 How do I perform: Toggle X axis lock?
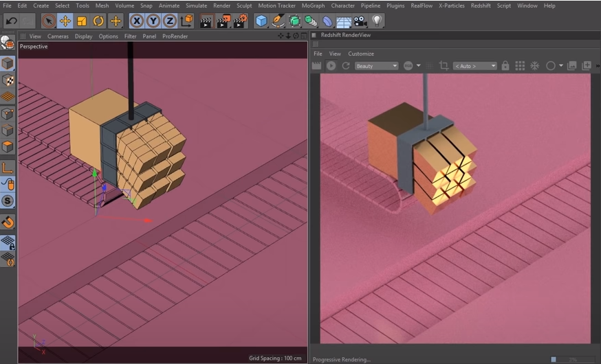[x=136, y=21]
